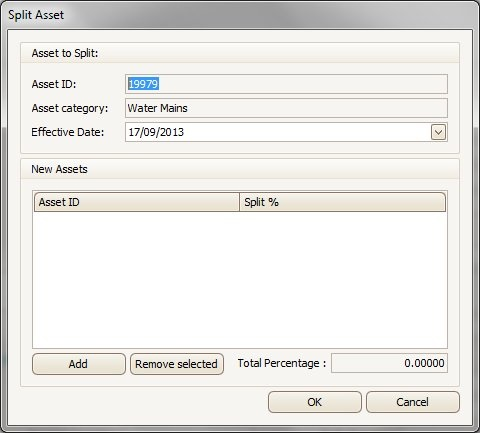Sort by the Asset ID column header
This screenshot has height=433, width=480.
pyautogui.click(x=137, y=202)
